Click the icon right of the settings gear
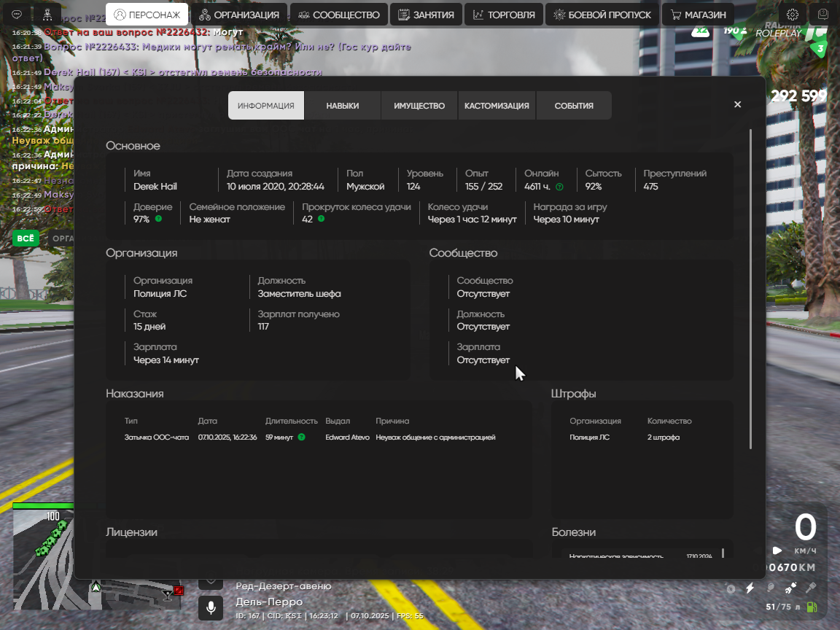Viewport: 840px width, 630px height. (x=823, y=15)
